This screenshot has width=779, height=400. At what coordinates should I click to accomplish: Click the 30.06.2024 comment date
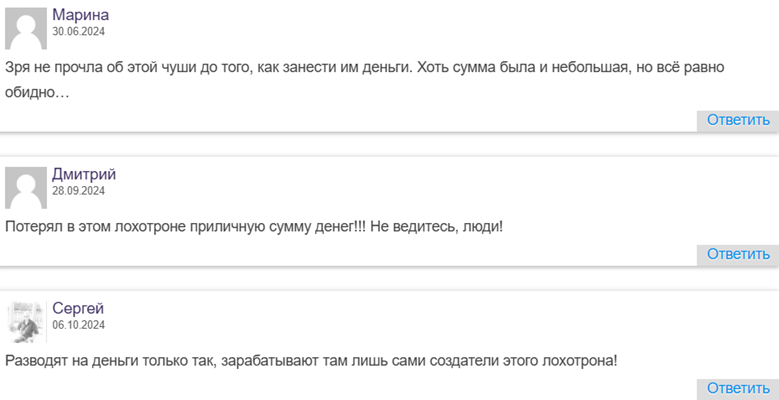coord(78,32)
